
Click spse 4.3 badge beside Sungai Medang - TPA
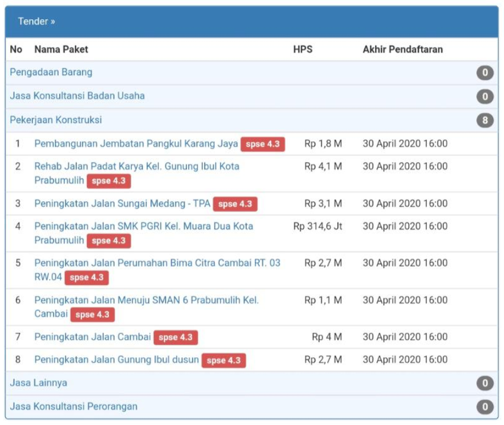pos(235,204)
